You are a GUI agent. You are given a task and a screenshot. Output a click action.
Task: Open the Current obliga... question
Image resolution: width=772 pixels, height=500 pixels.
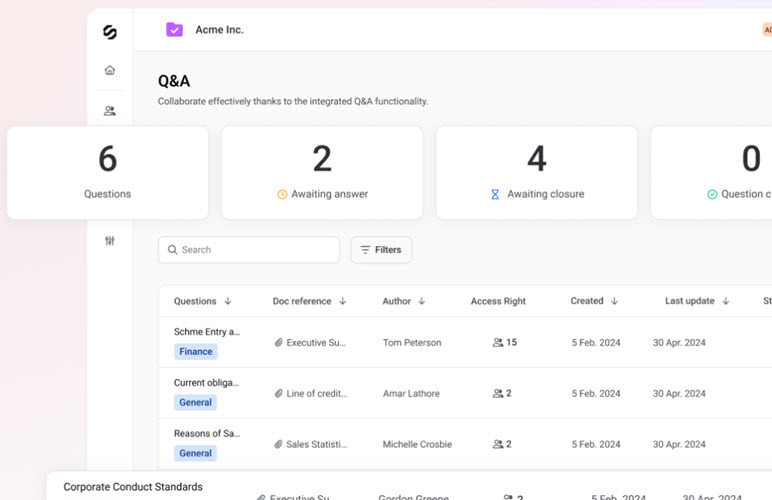[x=206, y=382]
